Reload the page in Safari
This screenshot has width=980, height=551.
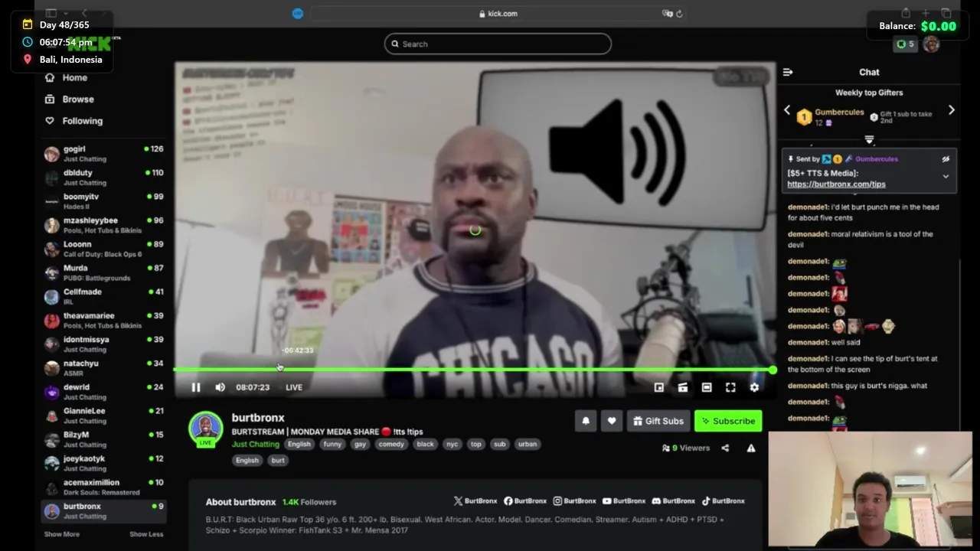click(x=679, y=13)
